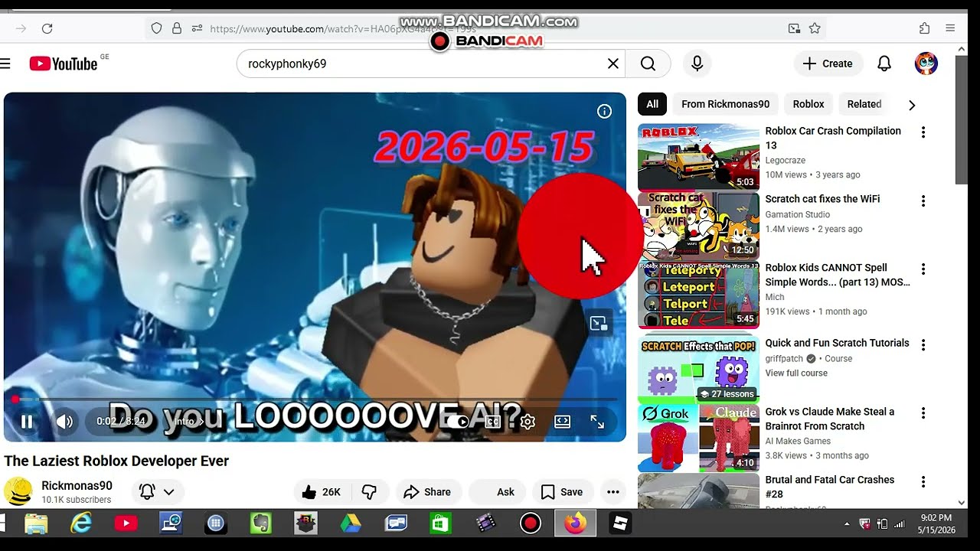This screenshot has height=551, width=980.
Task: Open Firefox application hamburger menu
Action: 950,28
